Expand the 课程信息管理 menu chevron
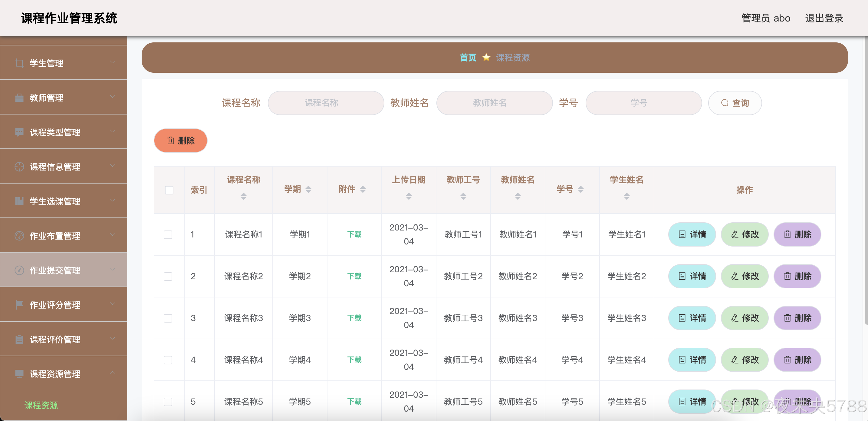Image resolution: width=868 pixels, height=421 pixels. coord(113,166)
